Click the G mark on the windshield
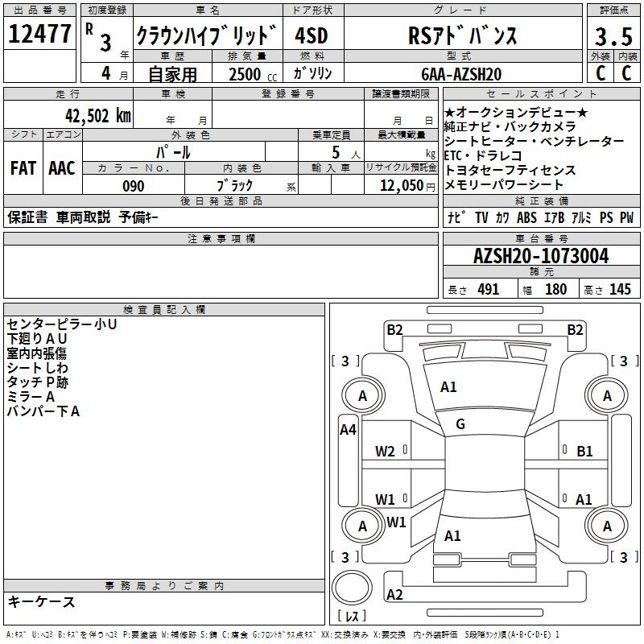Viewport: 644px width, 644px height. coord(460,423)
